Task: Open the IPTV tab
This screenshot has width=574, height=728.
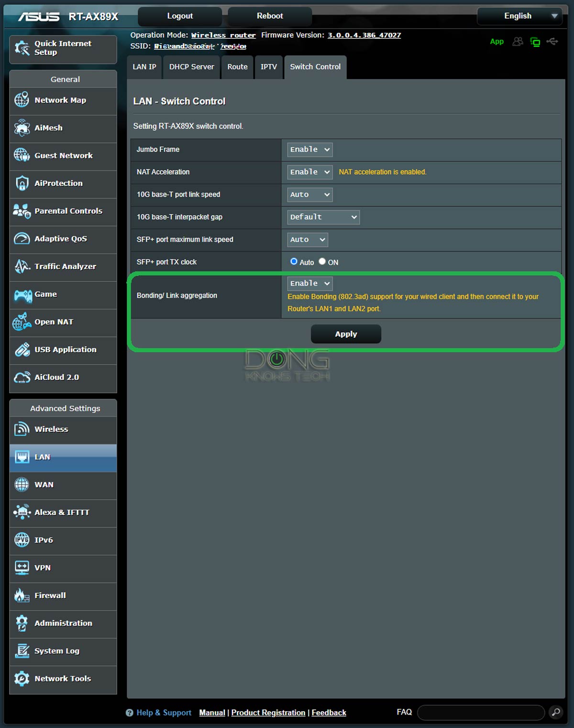Action: click(x=268, y=67)
